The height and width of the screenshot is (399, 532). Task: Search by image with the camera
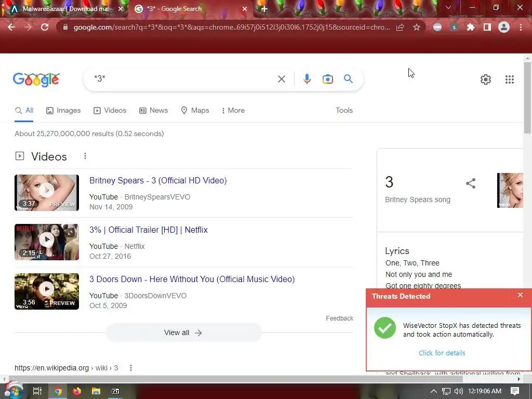(x=327, y=79)
